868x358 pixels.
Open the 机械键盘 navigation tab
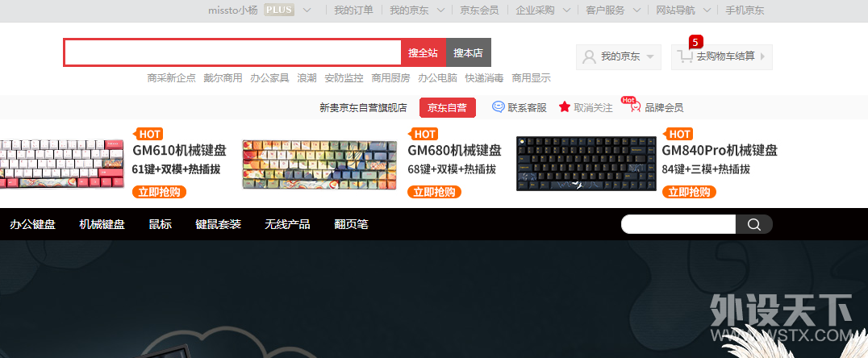coord(102,224)
